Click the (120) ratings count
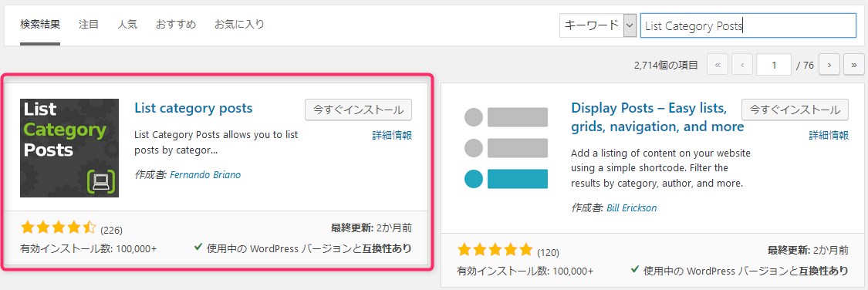Viewport: 868px width, 290px height. (548, 252)
